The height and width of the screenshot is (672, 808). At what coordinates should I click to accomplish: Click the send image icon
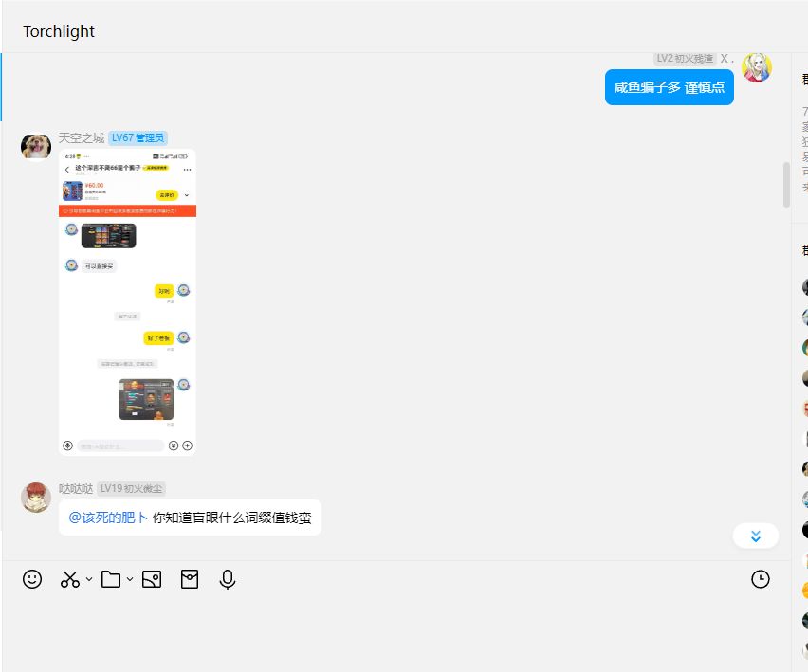(152, 579)
